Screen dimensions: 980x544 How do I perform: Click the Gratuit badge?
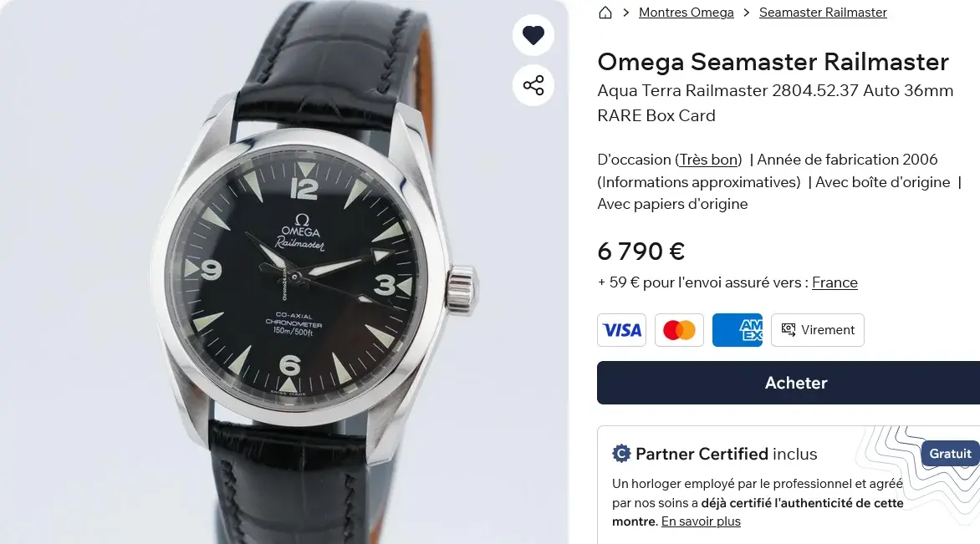[949, 454]
